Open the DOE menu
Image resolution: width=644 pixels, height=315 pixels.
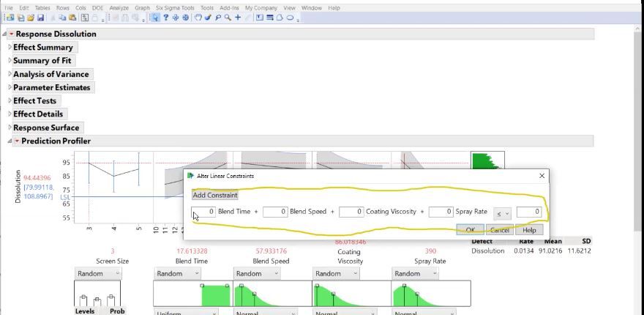[x=97, y=7]
